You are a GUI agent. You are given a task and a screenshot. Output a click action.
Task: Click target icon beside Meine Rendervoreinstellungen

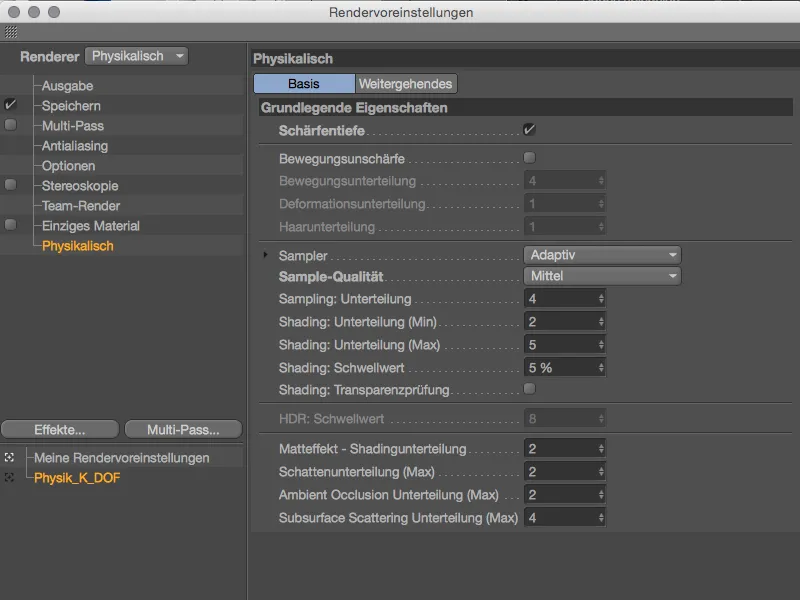pos(9,457)
